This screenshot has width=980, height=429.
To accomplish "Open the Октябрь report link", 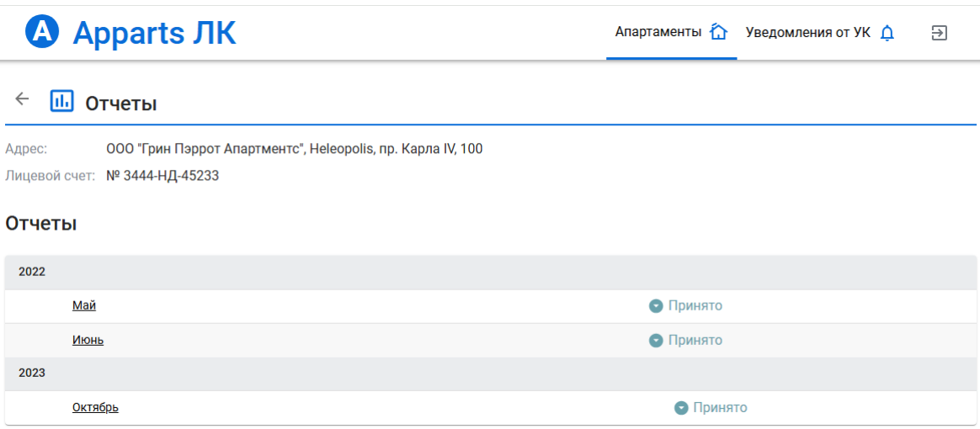I will pos(95,408).
